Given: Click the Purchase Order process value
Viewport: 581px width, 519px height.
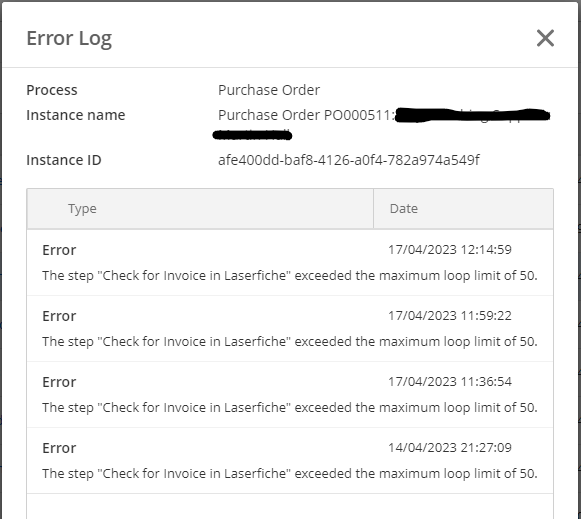Looking at the screenshot, I should point(269,90).
